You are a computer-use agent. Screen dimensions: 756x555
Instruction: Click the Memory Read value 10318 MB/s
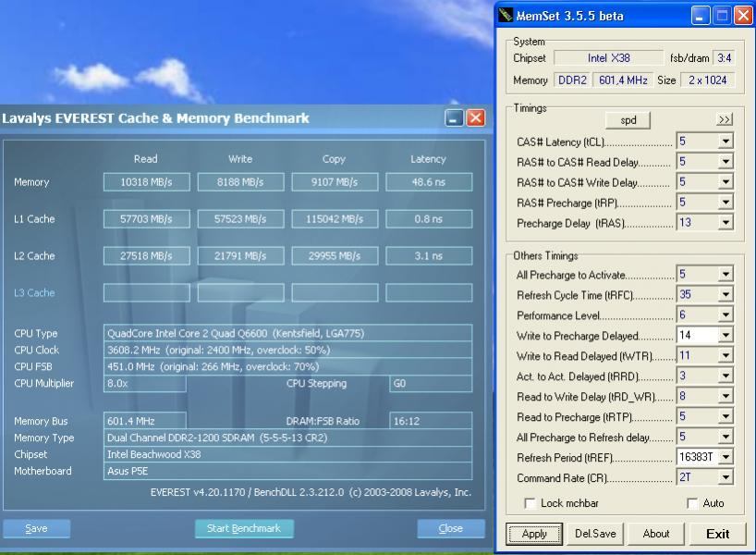(147, 182)
